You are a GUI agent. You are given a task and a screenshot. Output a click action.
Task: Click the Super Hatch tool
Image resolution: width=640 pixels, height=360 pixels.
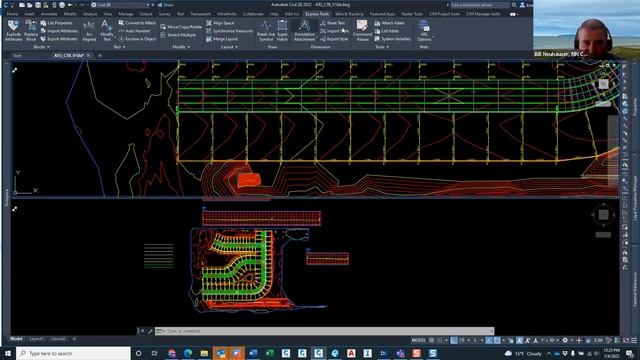pyautogui.click(x=282, y=31)
